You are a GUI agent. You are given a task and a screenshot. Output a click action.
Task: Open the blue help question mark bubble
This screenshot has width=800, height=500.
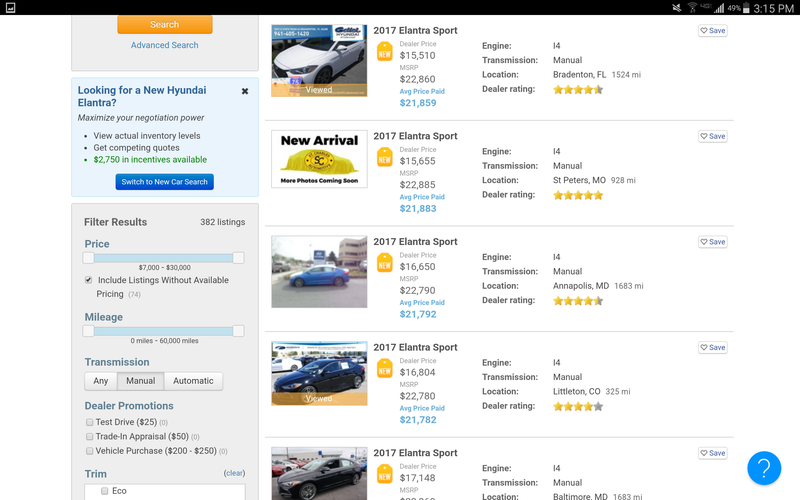[764, 468]
